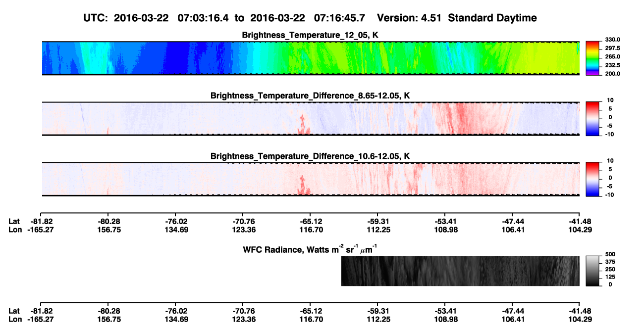Click 'Lat' label of axis below WFC panel

point(14,311)
